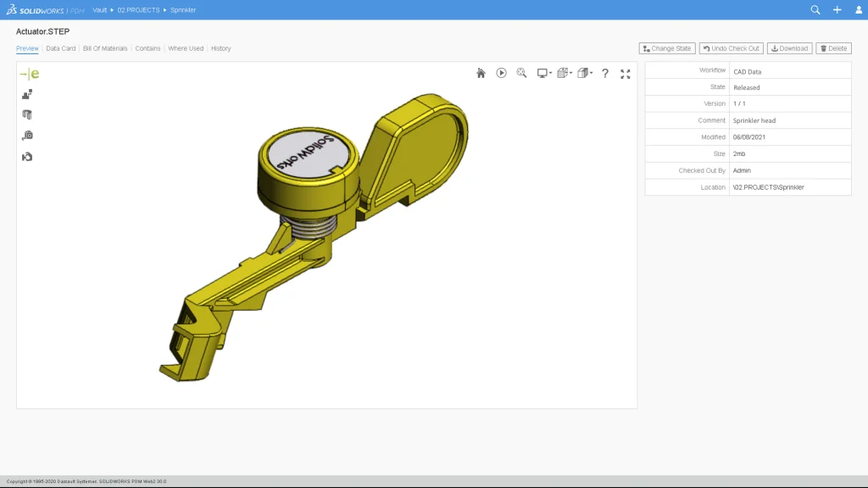
Task: Open the view orientation cube dropdown
Action: [565, 74]
